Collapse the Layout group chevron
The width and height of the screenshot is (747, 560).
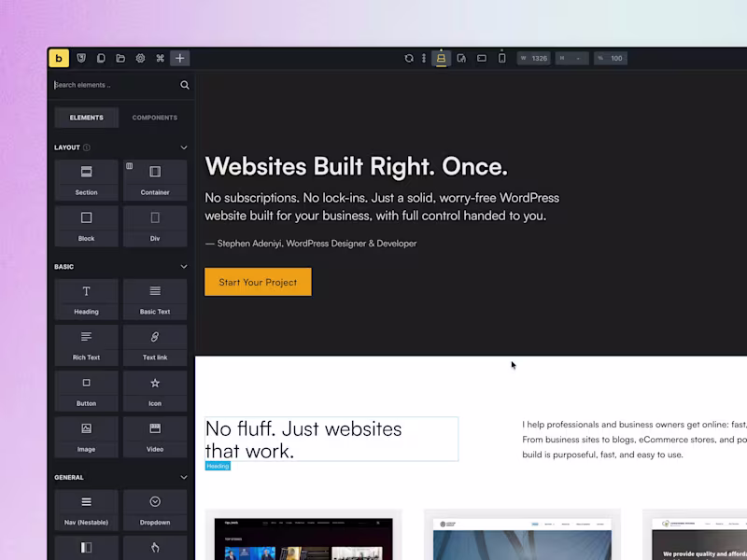tap(183, 147)
